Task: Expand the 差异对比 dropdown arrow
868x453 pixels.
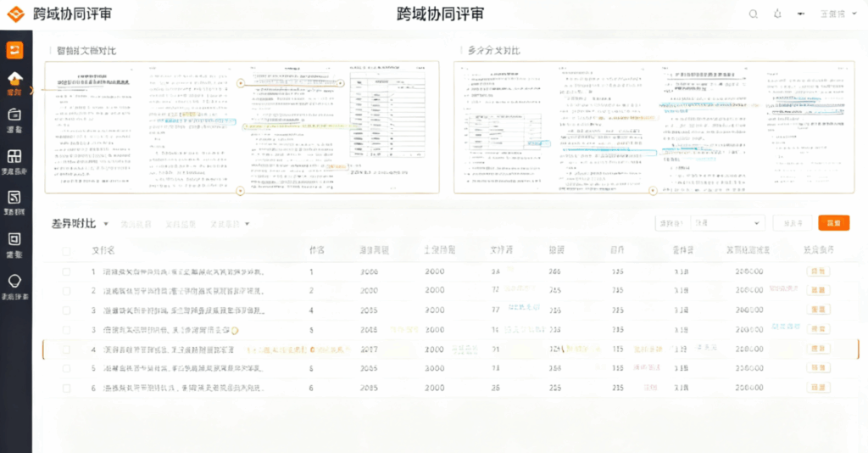Action: (x=106, y=224)
